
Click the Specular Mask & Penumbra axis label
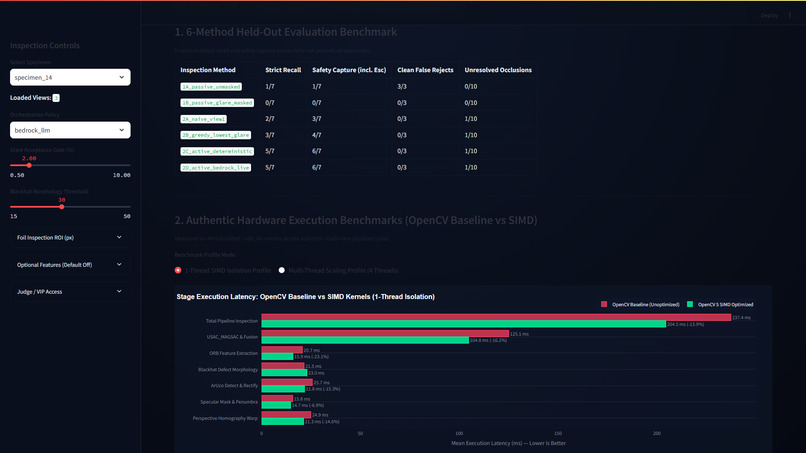229,402
